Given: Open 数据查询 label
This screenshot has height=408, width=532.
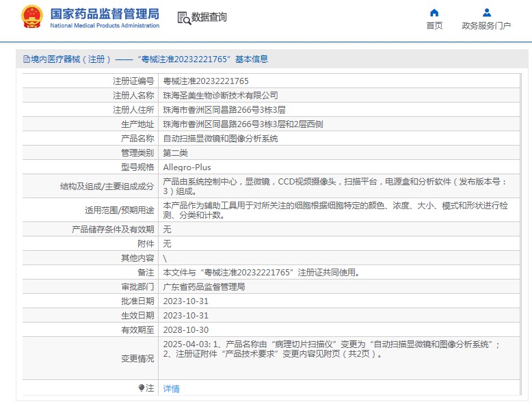Looking at the screenshot, I should (x=209, y=17).
